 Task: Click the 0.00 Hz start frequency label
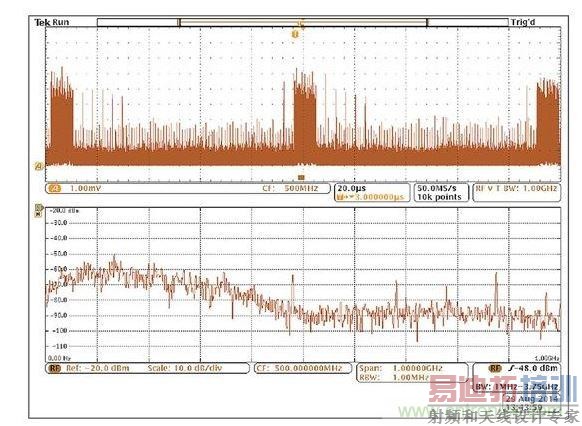pos(59,358)
